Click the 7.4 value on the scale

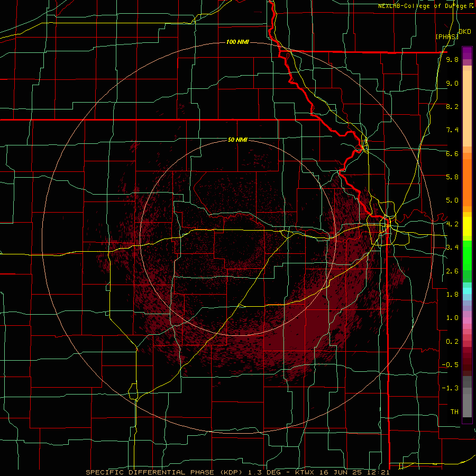point(452,130)
